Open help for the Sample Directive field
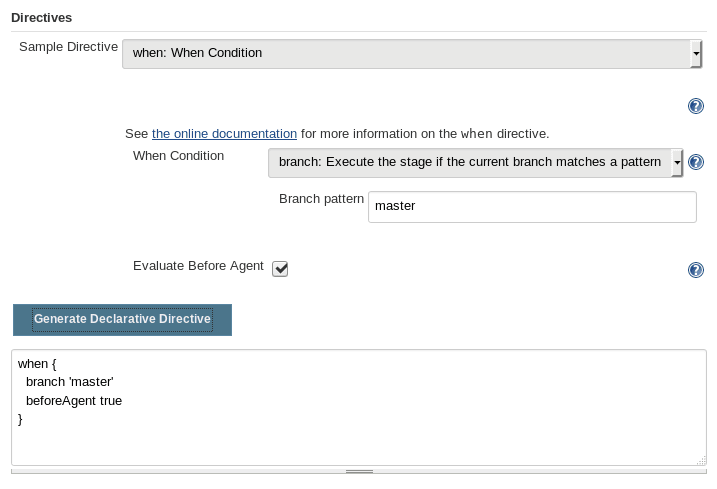 (696, 107)
